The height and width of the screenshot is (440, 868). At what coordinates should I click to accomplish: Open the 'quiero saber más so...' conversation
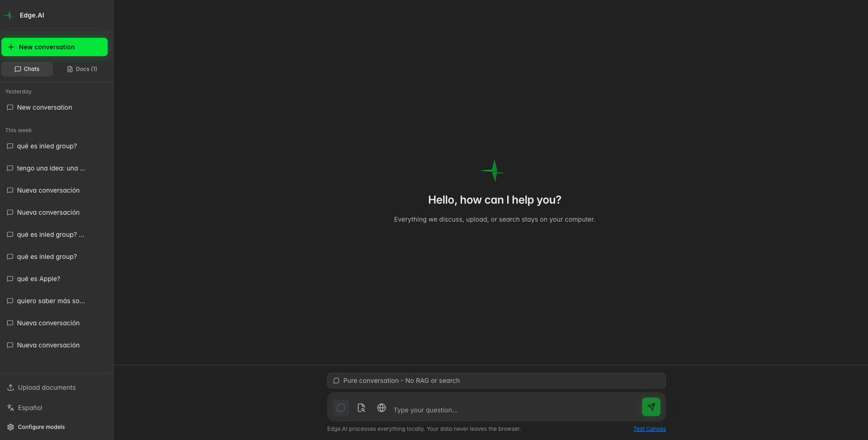click(51, 301)
